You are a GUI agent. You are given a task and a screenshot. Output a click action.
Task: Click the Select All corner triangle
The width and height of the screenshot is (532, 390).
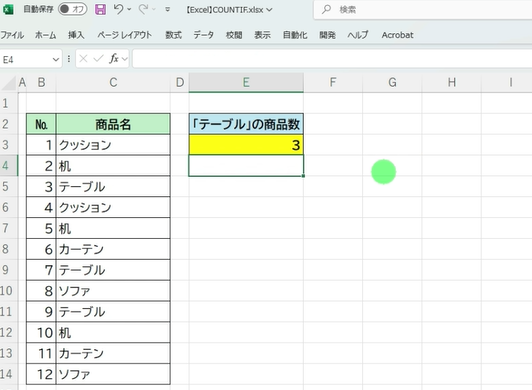[9, 83]
